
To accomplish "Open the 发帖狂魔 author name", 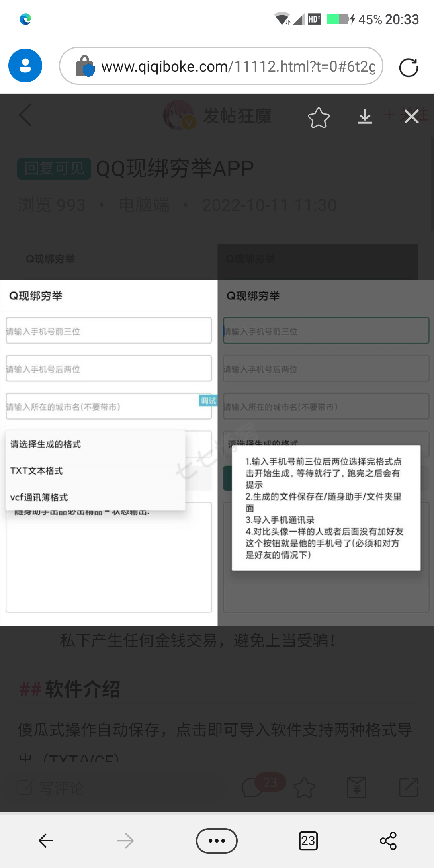I will pyautogui.click(x=237, y=116).
